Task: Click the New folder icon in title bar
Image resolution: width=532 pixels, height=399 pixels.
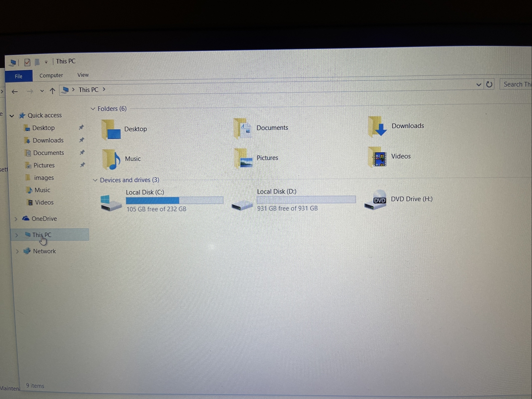Action: [37, 62]
